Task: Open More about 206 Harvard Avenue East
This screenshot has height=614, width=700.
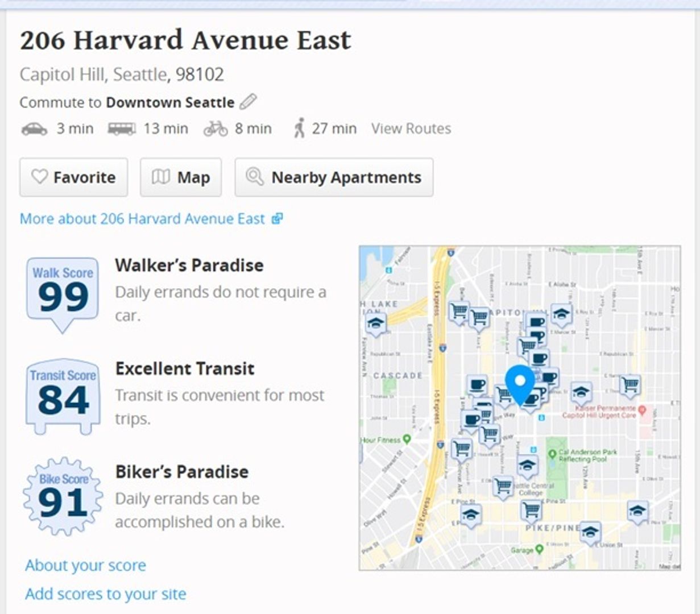Action: point(151,219)
